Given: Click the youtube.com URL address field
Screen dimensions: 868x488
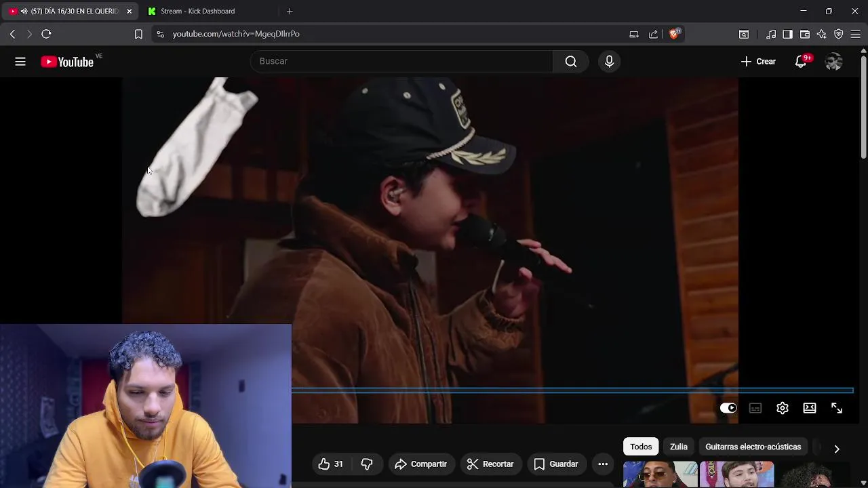Looking at the screenshot, I should click(236, 34).
